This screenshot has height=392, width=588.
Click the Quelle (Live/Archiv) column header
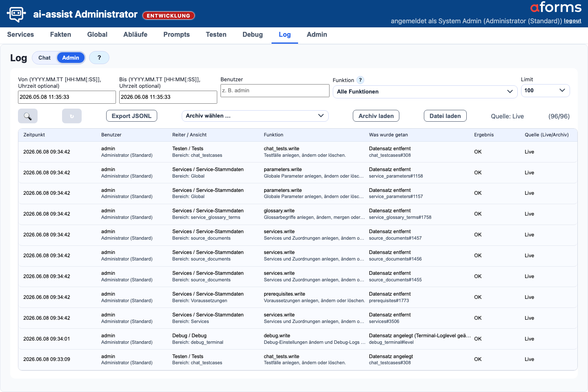click(x=547, y=135)
